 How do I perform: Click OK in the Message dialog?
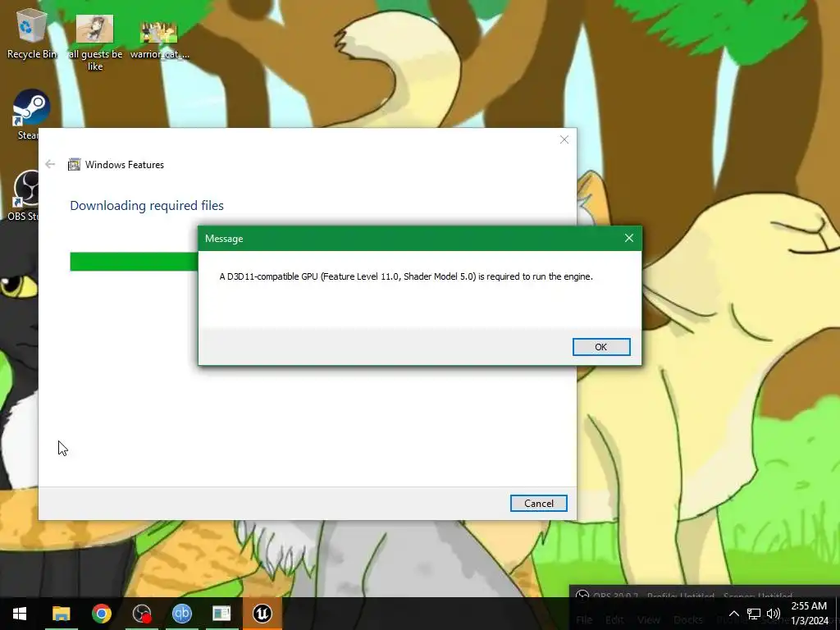pos(601,347)
